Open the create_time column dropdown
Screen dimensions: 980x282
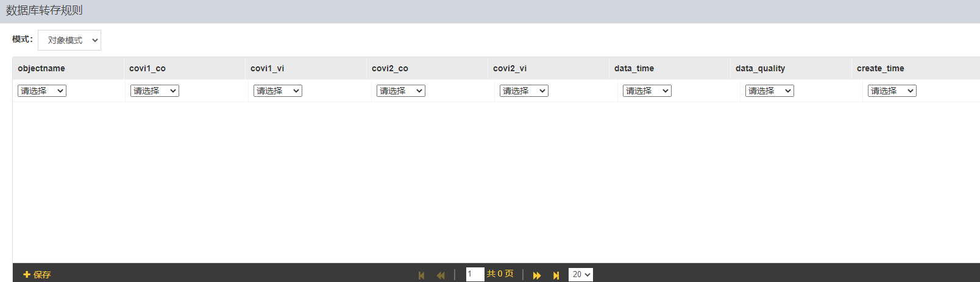[892, 91]
